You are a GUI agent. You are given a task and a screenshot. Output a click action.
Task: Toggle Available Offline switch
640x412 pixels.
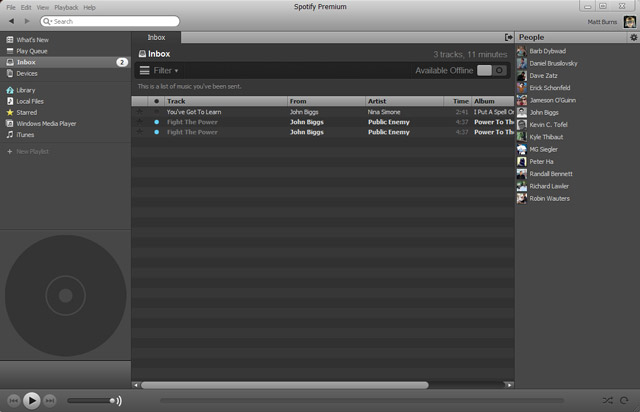(491, 71)
